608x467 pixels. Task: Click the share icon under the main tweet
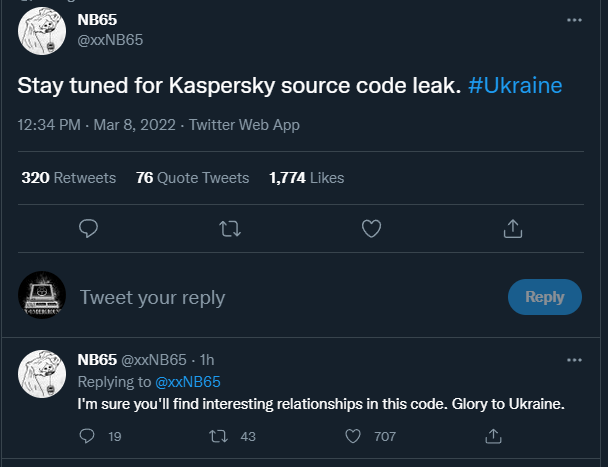tap(513, 229)
